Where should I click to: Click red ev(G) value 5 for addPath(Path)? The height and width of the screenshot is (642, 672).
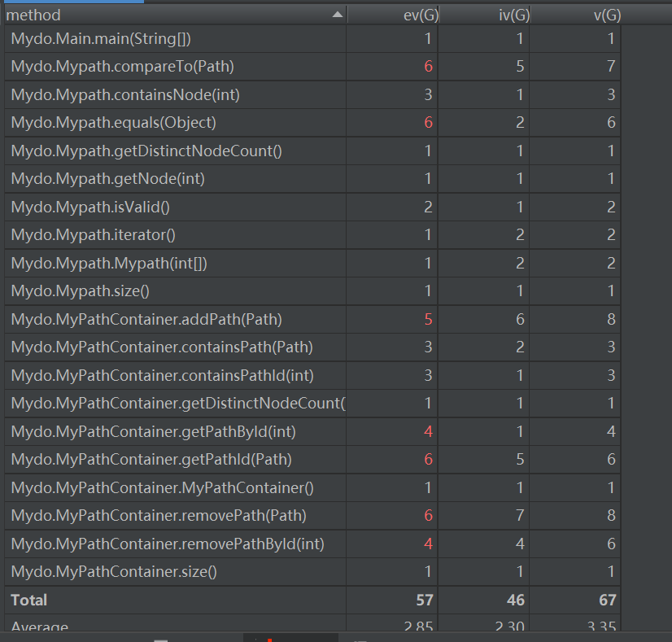[x=428, y=319]
